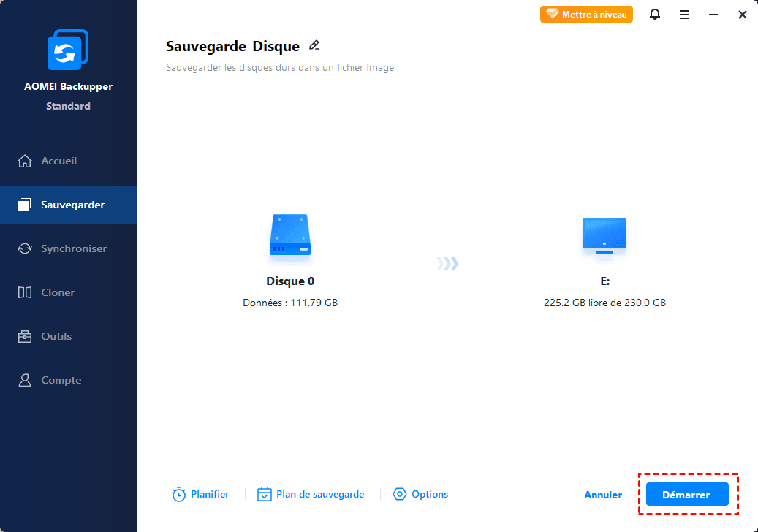Cancel with Annuler link
The image size is (758, 532).
coord(603,495)
